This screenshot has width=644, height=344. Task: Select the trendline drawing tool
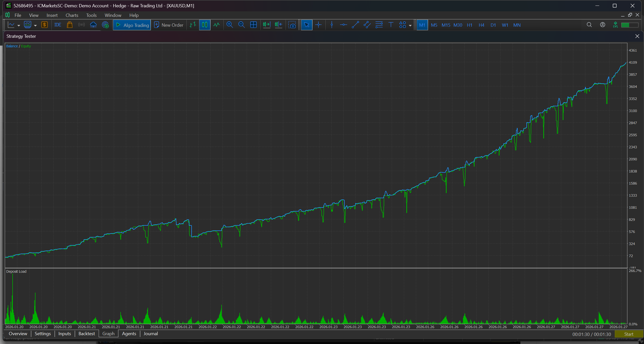coord(355,25)
